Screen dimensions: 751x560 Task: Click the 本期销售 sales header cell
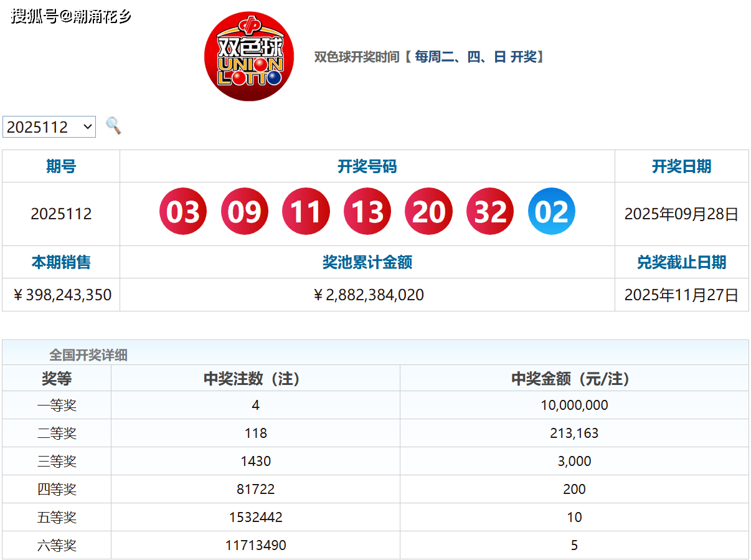[x=60, y=262]
